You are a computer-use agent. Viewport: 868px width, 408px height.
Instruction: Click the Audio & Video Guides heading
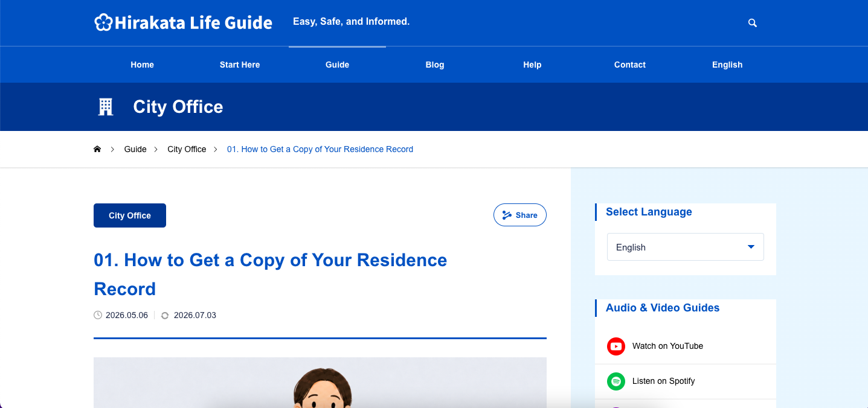pos(663,308)
